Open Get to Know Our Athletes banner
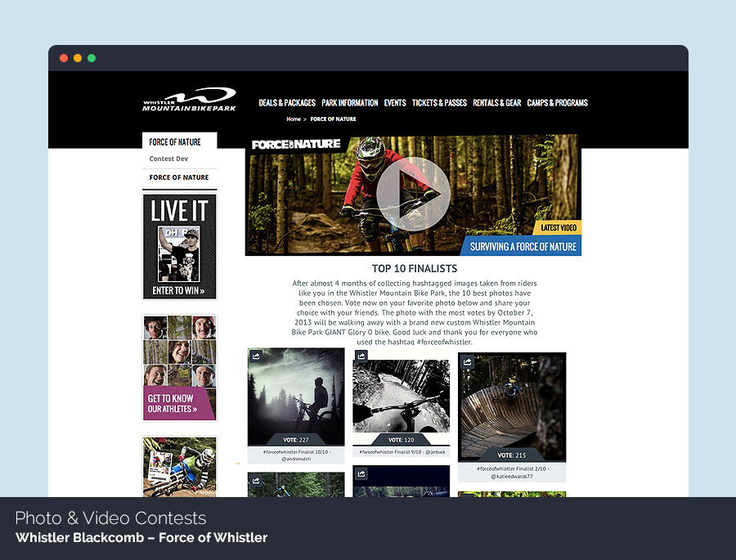 point(180,368)
